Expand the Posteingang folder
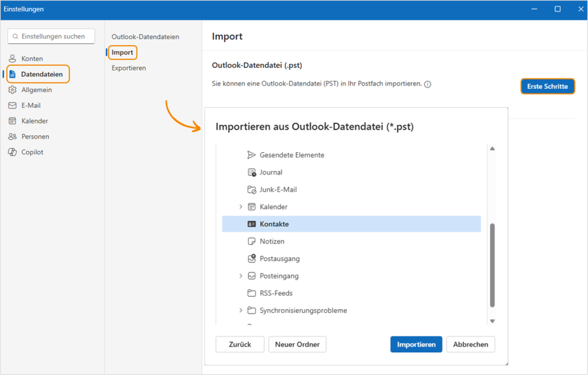Viewport: 588px width, 375px height. coord(240,276)
